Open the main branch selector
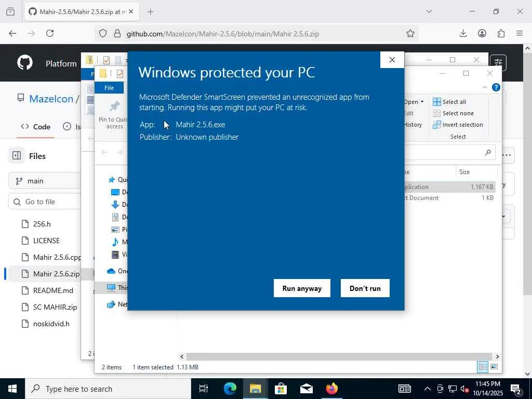Screen dimensions: 532x399 [x=45, y=181]
